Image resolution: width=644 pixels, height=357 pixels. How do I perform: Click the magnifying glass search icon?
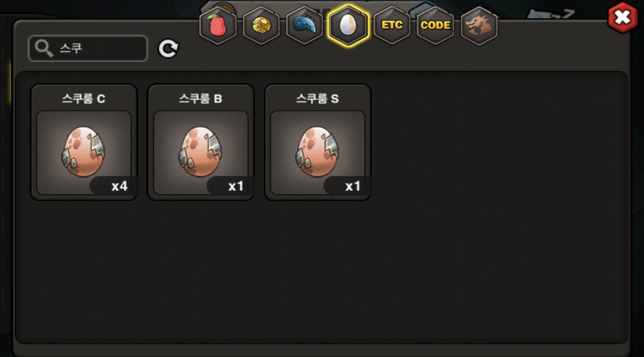[44, 48]
